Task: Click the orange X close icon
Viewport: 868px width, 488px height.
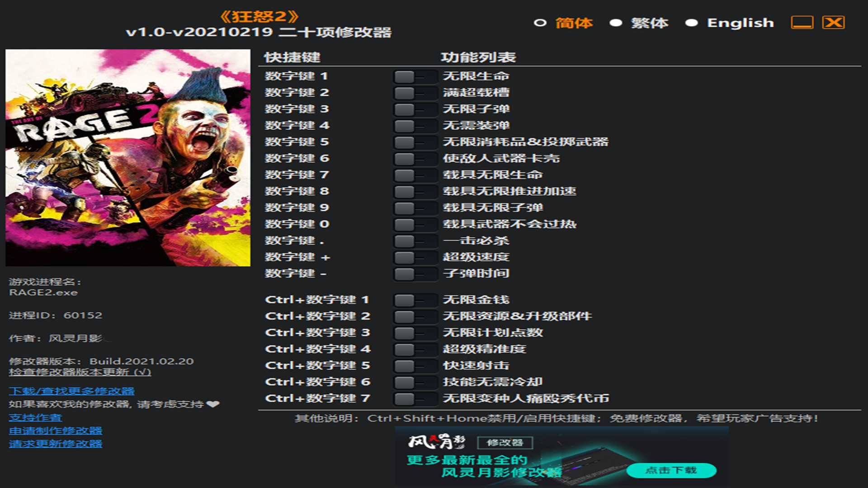Action: click(833, 23)
